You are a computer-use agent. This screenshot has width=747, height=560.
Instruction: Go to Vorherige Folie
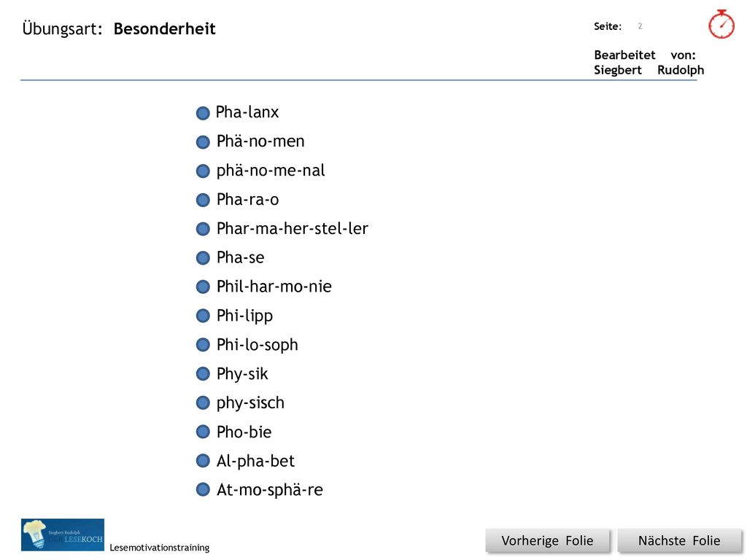547,541
